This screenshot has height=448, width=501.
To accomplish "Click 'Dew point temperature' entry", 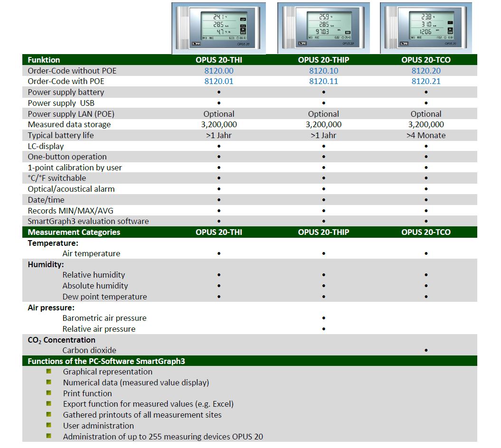I will click(x=105, y=297).
